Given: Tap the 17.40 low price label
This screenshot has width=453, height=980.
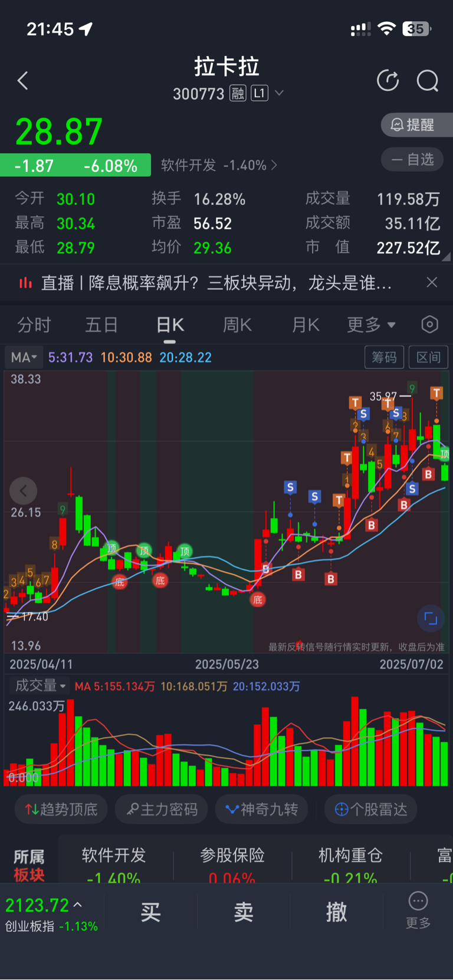Looking at the screenshot, I should 35,616.
